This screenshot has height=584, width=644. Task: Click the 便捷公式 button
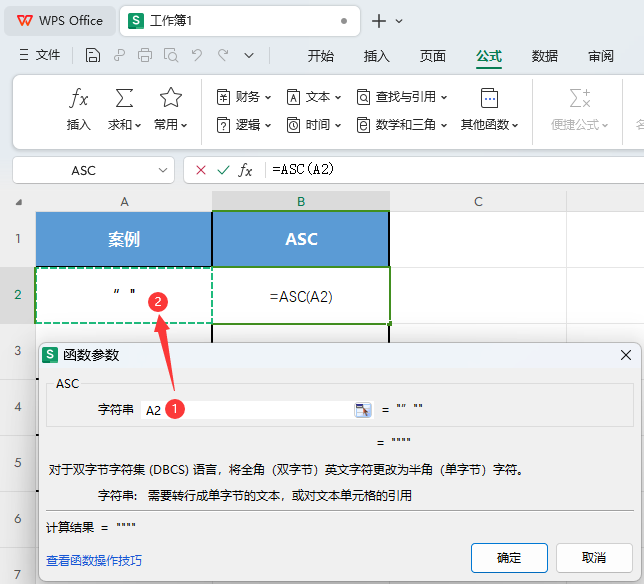tap(580, 109)
